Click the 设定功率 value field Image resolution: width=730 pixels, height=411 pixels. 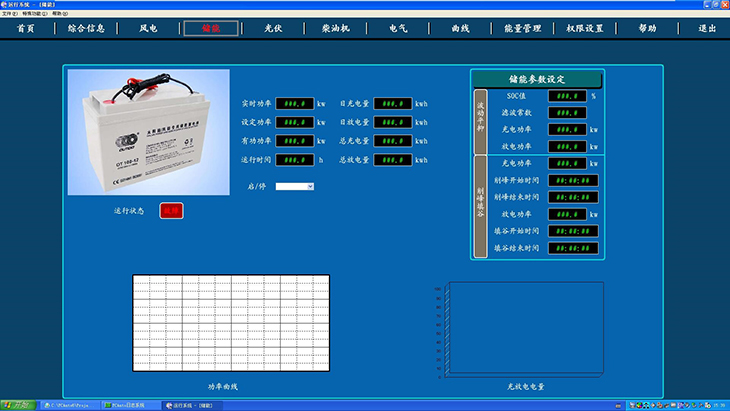[x=294, y=122]
